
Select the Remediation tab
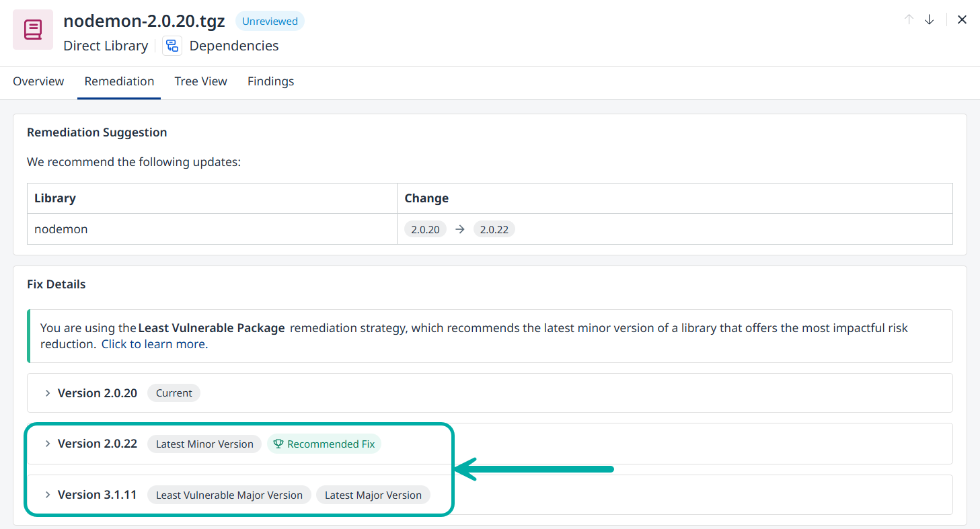click(x=119, y=81)
